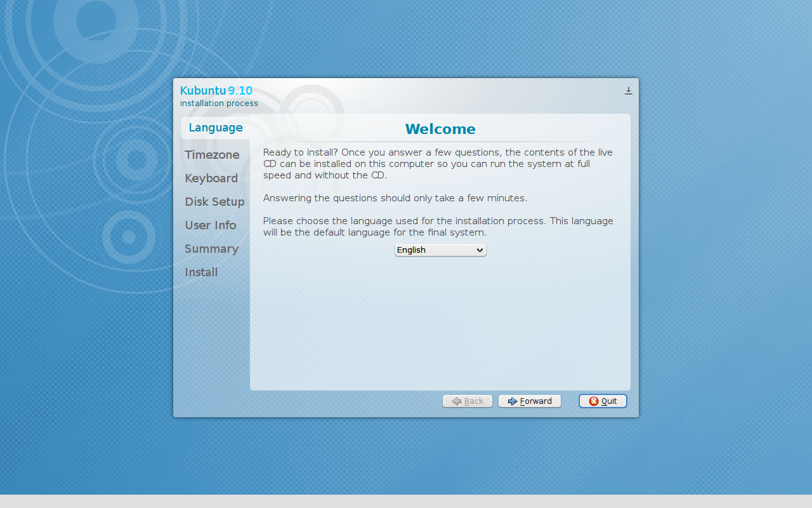
Task: Click the Kubuntu 9.10 title text
Action: (216, 91)
